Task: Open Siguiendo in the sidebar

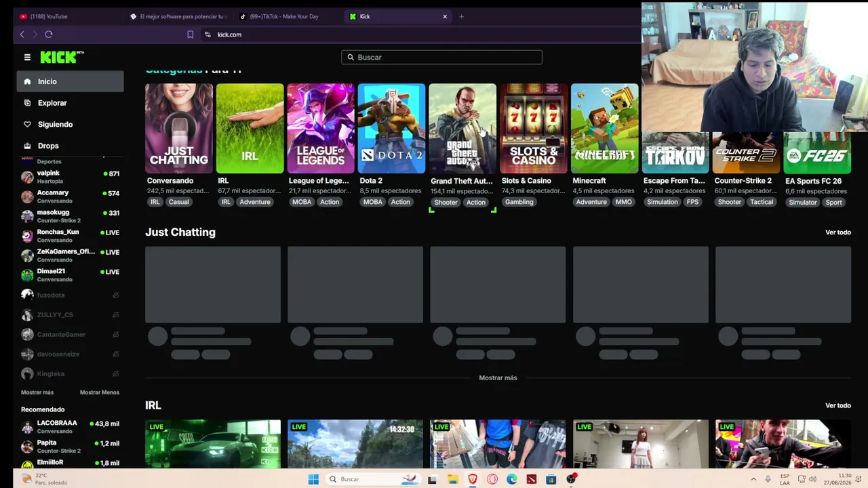Action: [x=71, y=125]
